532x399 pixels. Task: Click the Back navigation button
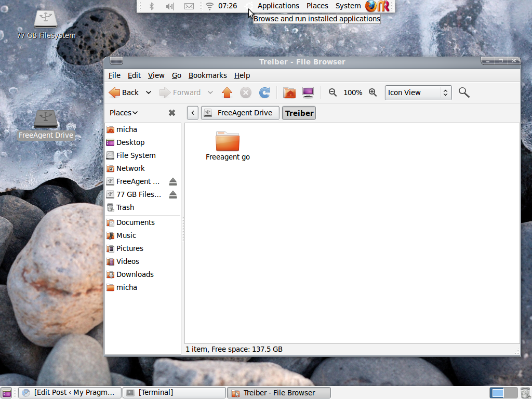point(124,92)
